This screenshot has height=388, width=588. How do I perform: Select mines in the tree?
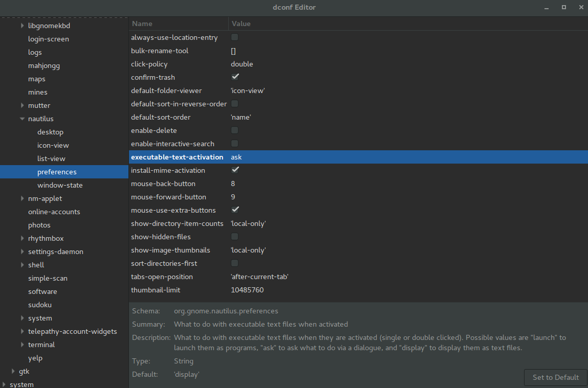(x=37, y=92)
